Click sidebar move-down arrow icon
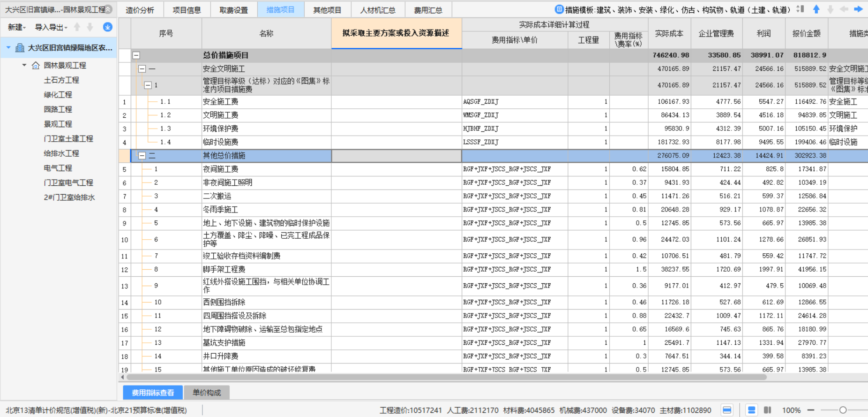This screenshot has height=417, width=868. [x=90, y=27]
